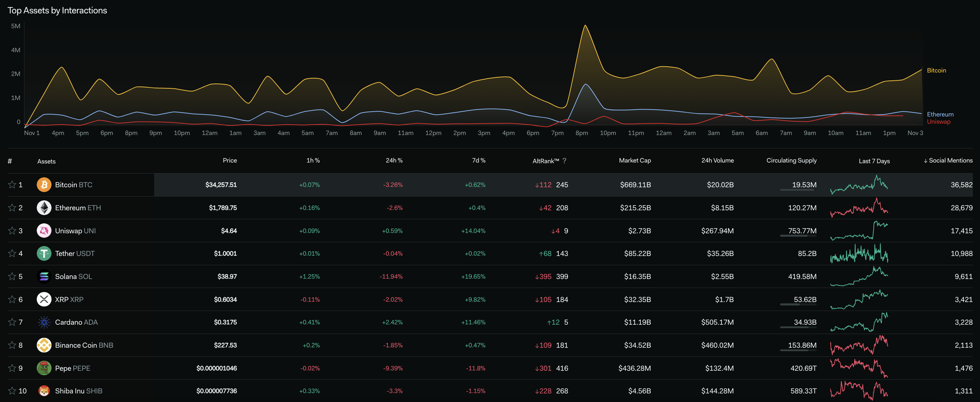Image resolution: width=980 pixels, height=402 pixels.
Task: Sort by Market Cap column header
Action: (635, 161)
